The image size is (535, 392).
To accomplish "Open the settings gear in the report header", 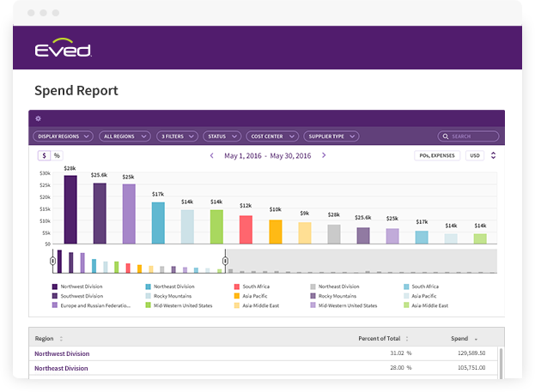I will tap(38, 118).
